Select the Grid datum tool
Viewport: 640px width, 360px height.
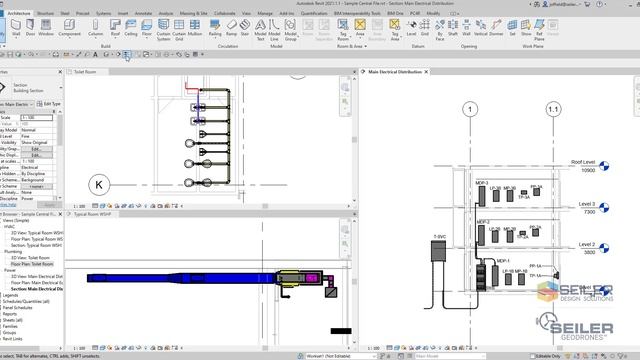(x=425, y=28)
